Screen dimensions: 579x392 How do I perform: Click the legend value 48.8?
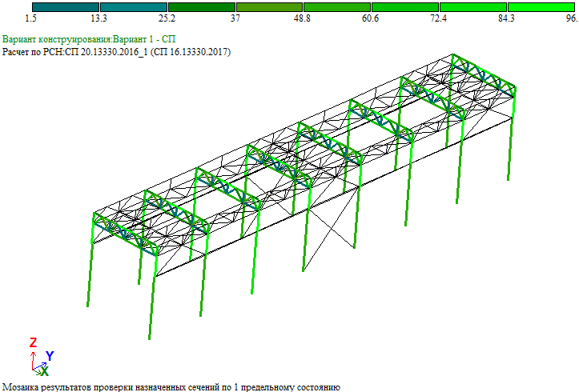[x=302, y=18]
